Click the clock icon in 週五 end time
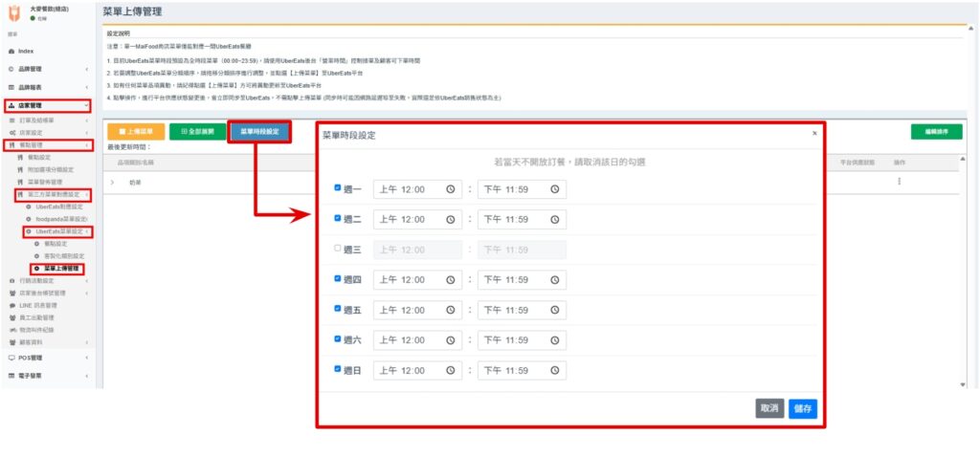Viewport: 980px width, 457px height. point(555,311)
